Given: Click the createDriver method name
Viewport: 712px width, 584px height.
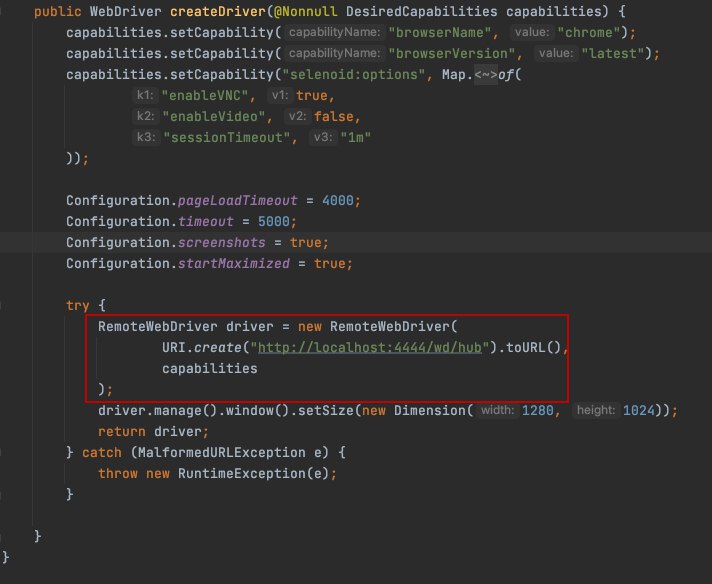Looking at the screenshot, I should pyautogui.click(x=218, y=11).
